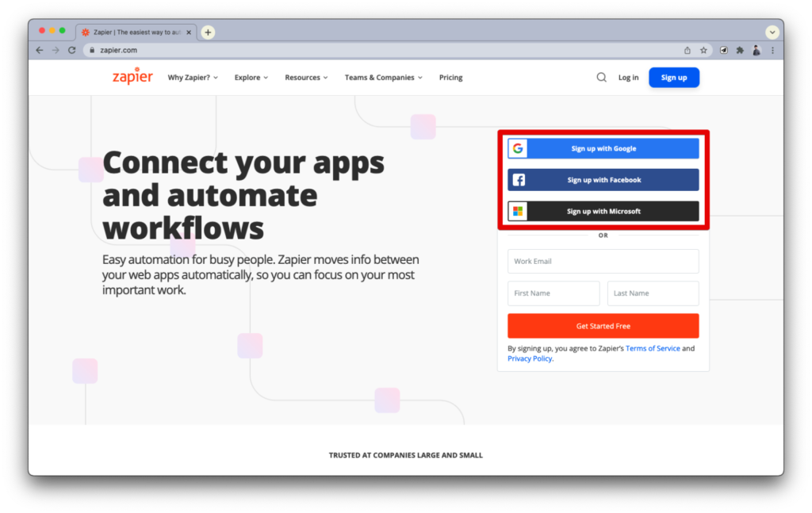Click 'TRUSTED AT COMPANIES LARGE AND SMALL' text
Screen dimensions: 812x513
(x=405, y=456)
